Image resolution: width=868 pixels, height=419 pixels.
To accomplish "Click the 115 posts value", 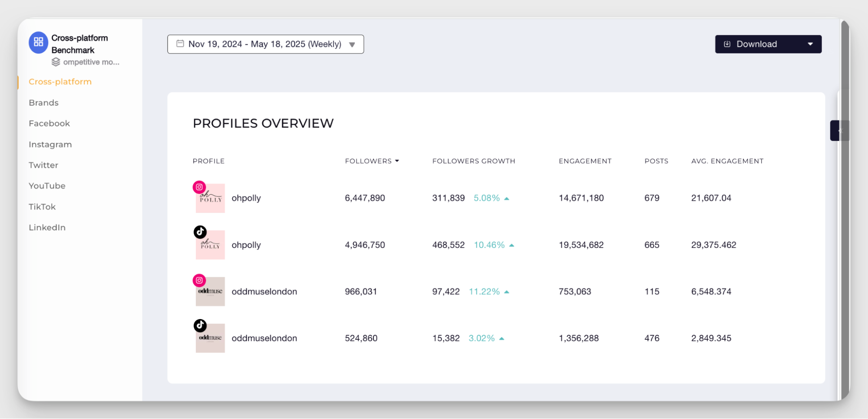I will tap(652, 292).
